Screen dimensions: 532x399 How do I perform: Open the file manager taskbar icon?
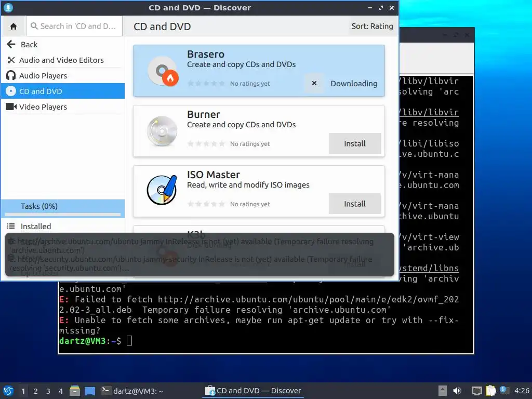pyautogui.click(x=75, y=391)
